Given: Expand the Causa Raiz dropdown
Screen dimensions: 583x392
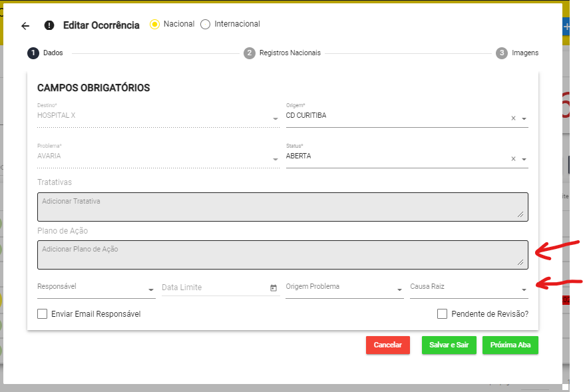Looking at the screenshot, I should (524, 290).
